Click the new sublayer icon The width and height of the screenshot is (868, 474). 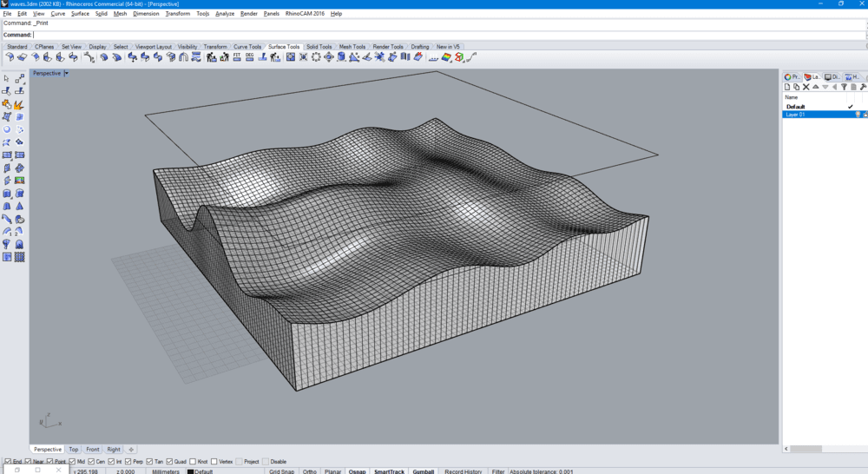pyautogui.click(x=796, y=87)
